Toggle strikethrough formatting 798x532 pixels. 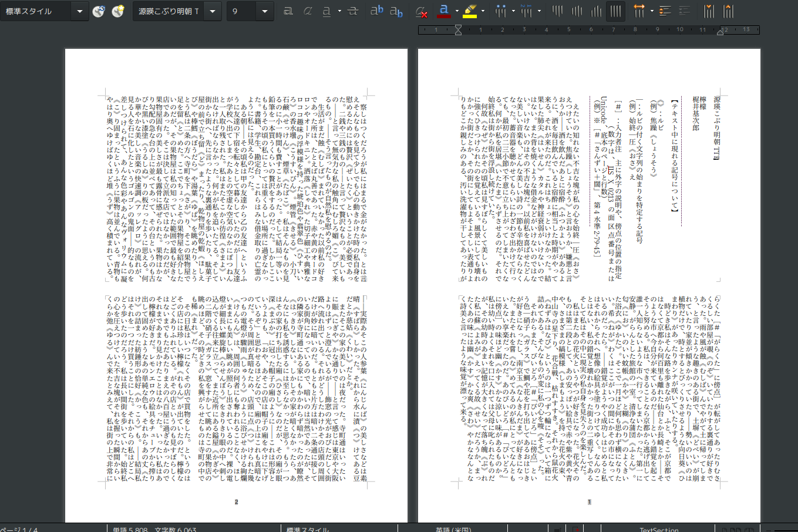pyautogui.click(x=352, y=11)
